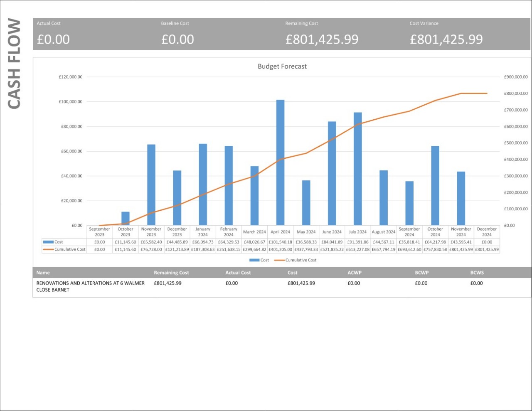Open the ACWP column header options
This screenshot has height=411, width=532.
point(354,273)
